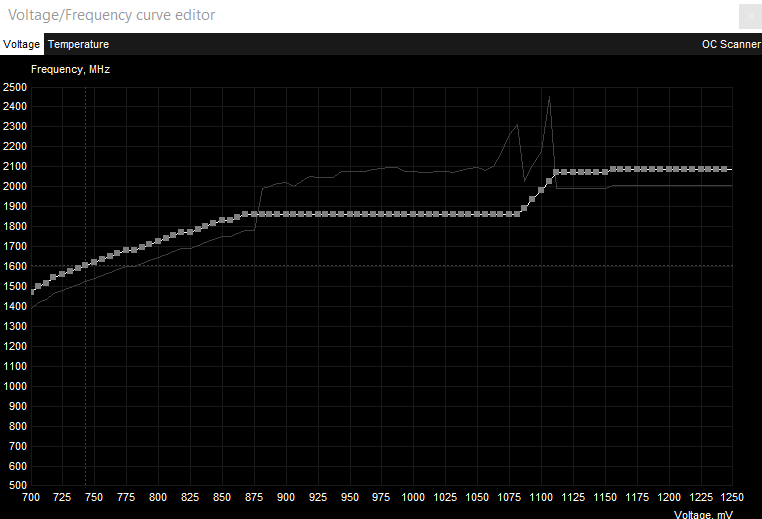
Task: Switch to the Voltage tab
Action: point(21,44)
